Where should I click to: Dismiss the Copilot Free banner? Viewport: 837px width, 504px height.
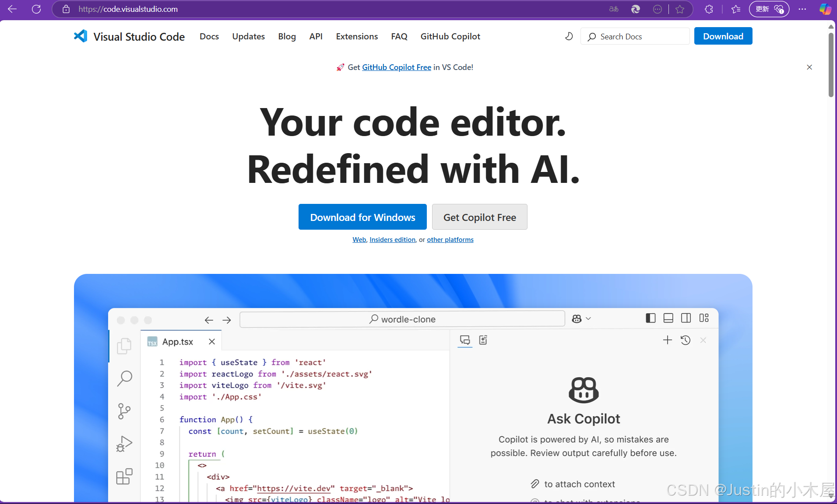coord(809,67)
